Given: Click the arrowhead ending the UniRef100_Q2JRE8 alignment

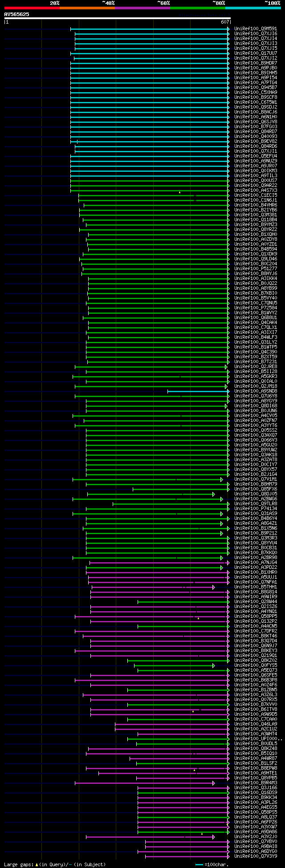Looking at the screenshot, I should [x=226, y=367].
